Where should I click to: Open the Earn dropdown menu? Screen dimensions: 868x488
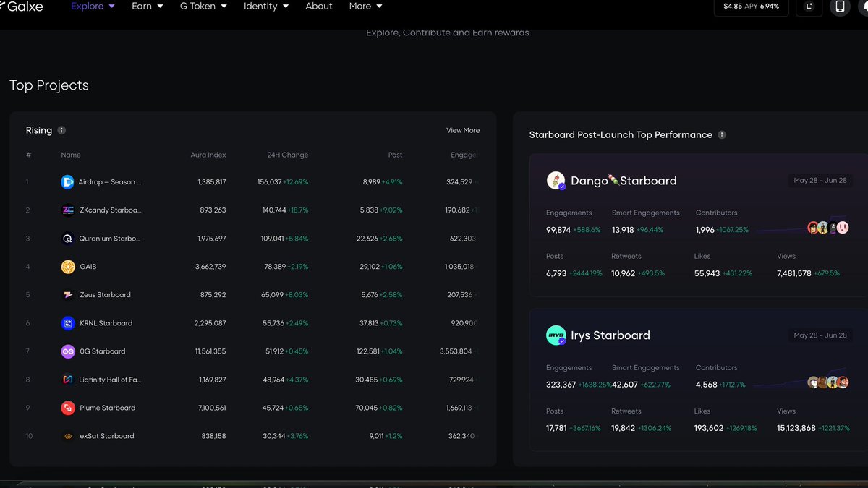[x=148, y=6]
